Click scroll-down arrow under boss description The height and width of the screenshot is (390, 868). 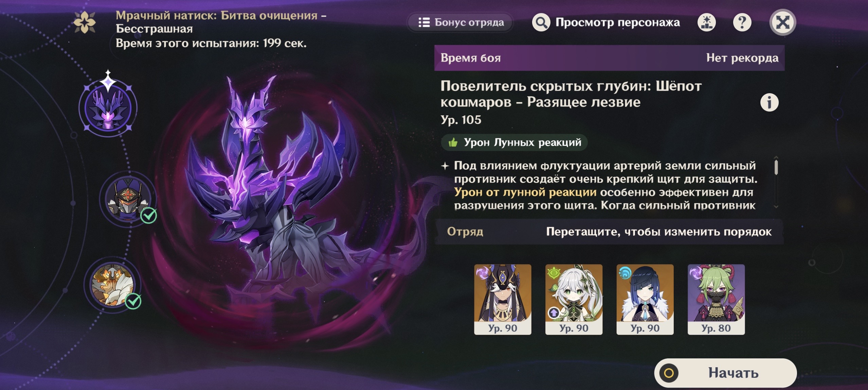pos(776,206)
